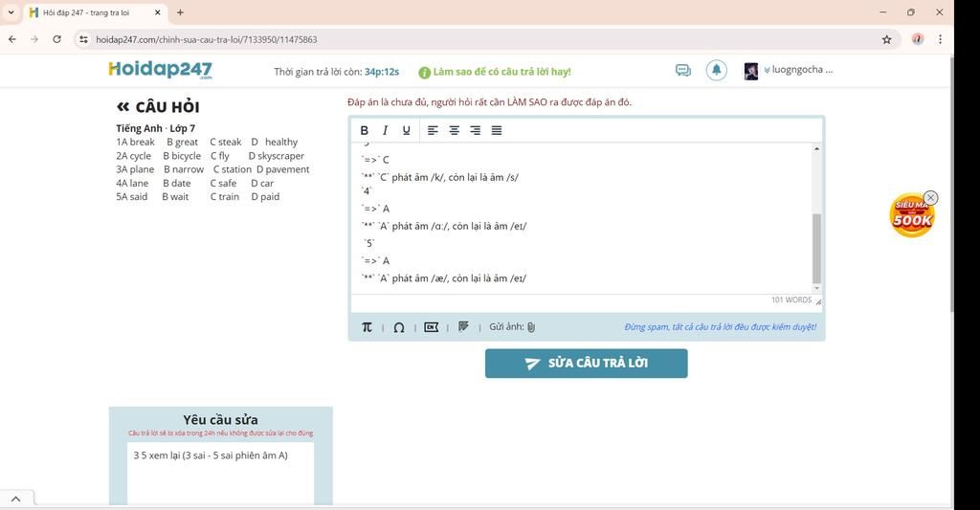Viewport: 980px width, 510px height.
Task: View site information icon in address bar
Action: point(84,39)
